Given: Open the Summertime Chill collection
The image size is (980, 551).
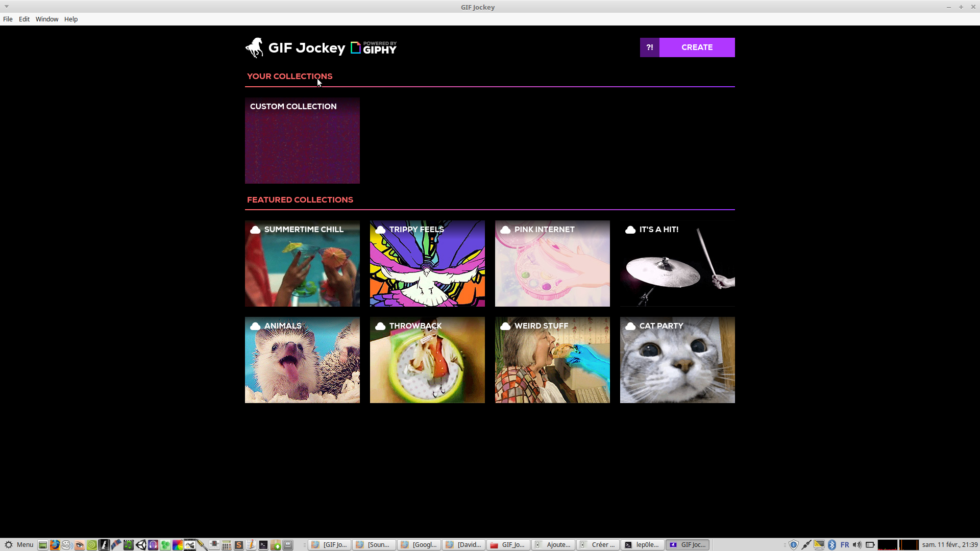Looking at the screenshot, I should click(x=302, y=264).
